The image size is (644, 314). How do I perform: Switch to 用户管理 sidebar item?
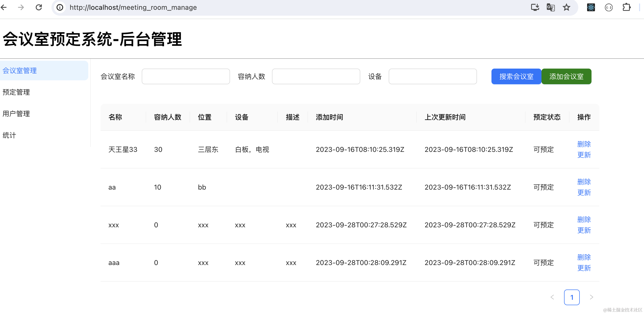pos(16,114)
